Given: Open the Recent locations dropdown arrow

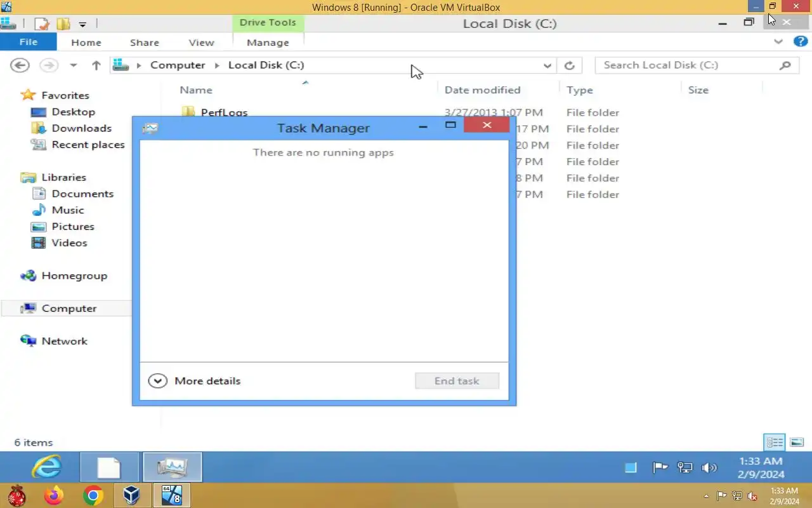Looking at the screenshot, I should coord(73,65).
